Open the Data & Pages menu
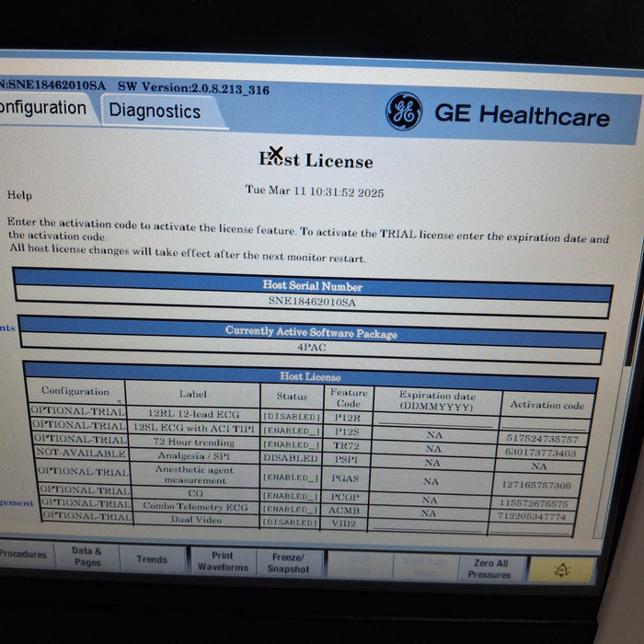 pyautogui.click(x=86, y=557)
